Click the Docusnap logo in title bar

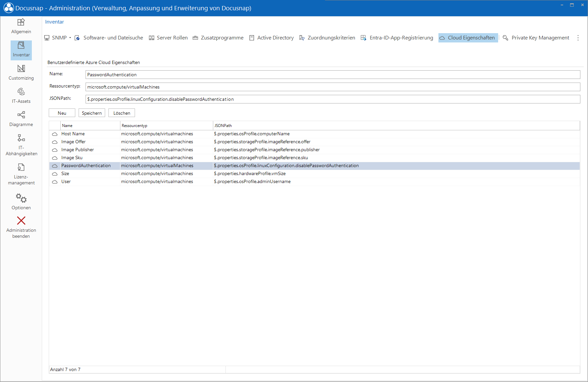tap(9, 8)
